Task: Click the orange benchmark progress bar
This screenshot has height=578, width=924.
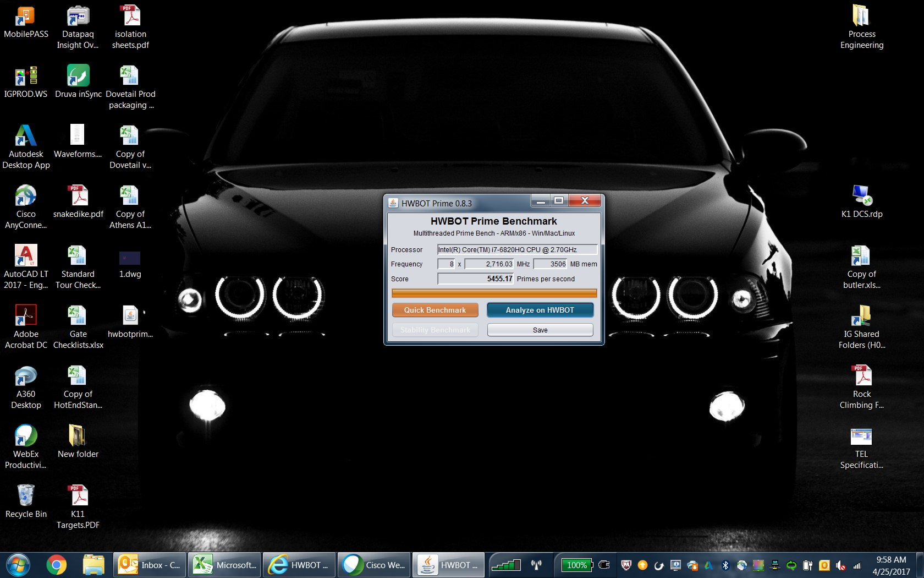Action: [x=494, y=293]
